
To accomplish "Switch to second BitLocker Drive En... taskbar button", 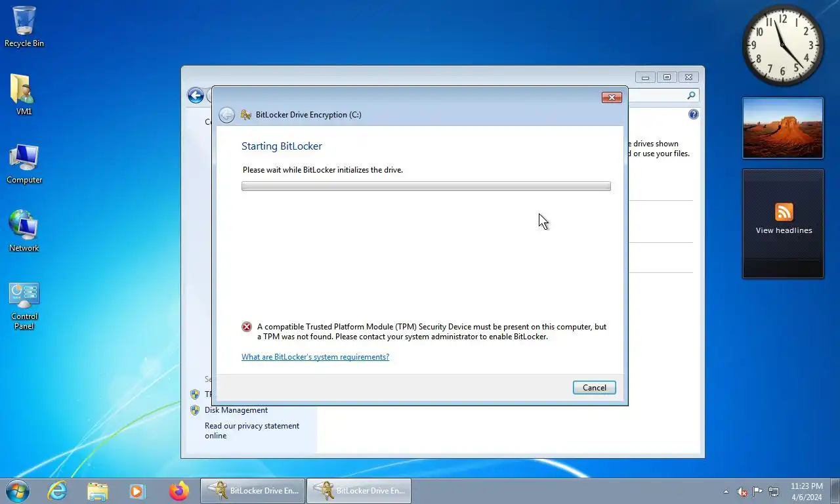I will (x=359, y=491).
